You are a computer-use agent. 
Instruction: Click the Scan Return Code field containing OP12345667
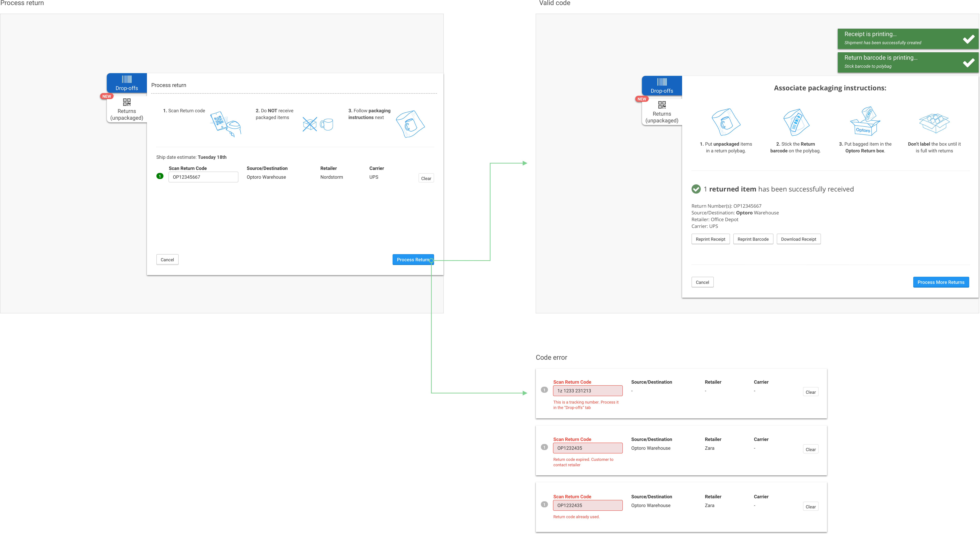coord(203,177)
